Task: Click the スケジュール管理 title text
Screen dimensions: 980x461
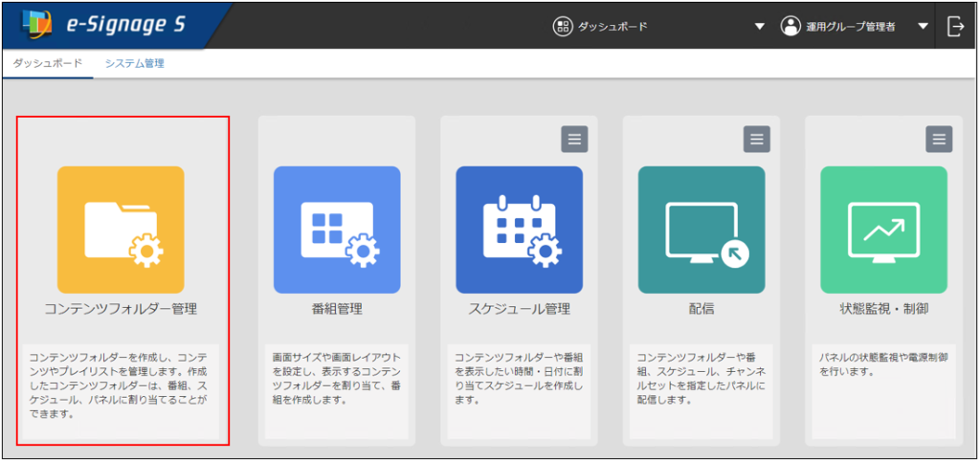Action: [520, 309]
